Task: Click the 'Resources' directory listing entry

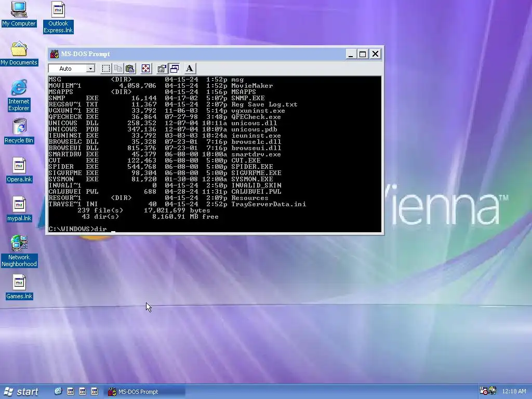Action: [x=250, y=198]
